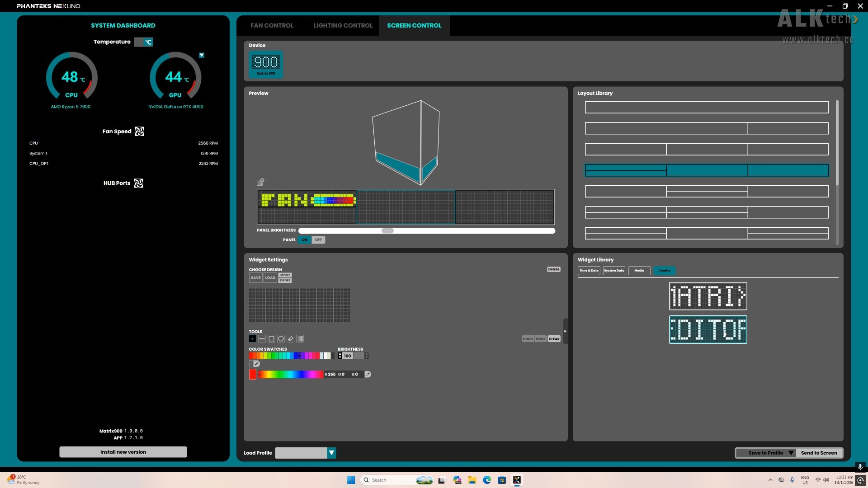868x488 pixels.
Task: Switch temperature units from Celsius
Action: tap(144, 42)
